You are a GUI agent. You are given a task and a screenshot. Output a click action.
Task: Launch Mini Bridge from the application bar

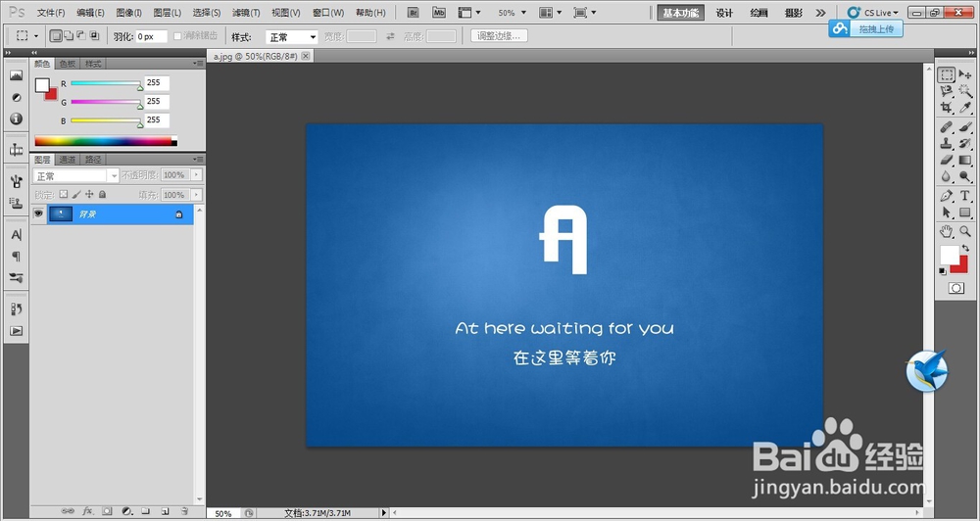pyautogui.click(x=439, y=12)
